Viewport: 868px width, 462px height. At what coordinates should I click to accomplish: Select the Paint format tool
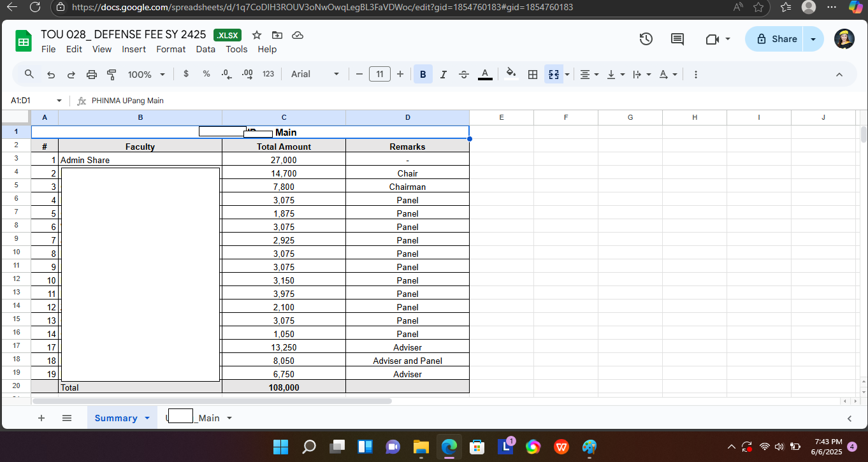(x=112, y=75)
